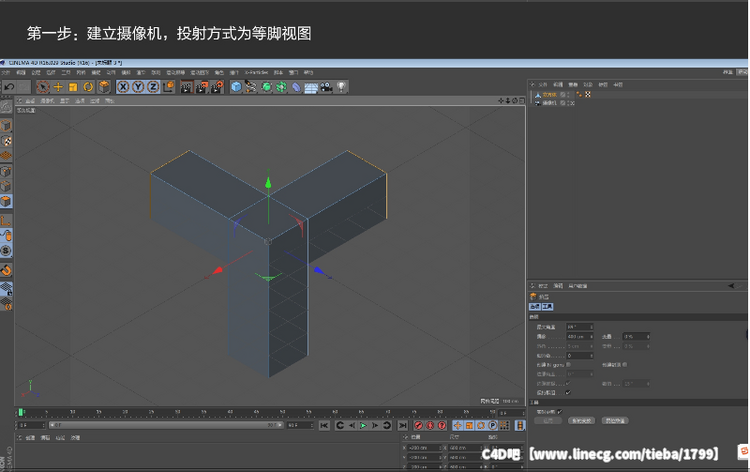Viewport: 750px width, 472px height.
Task: Click stepper of the first attribute field
Action: (592, 327)
